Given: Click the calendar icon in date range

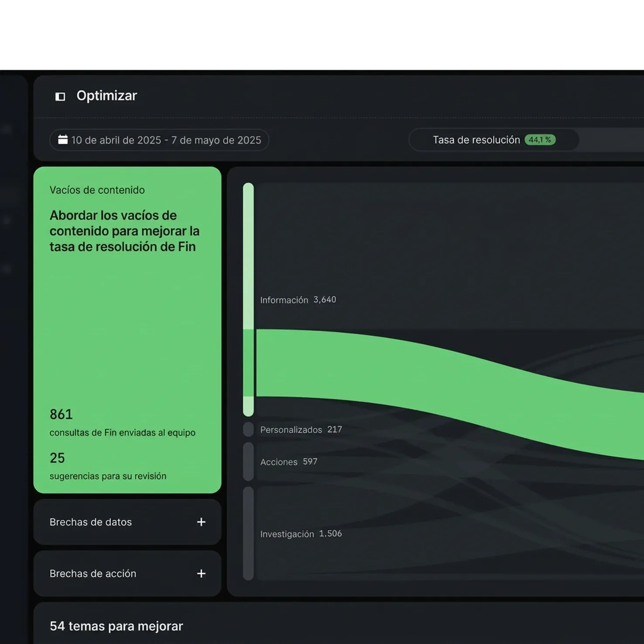Looking at the screenshot, I should coord(63,140).
